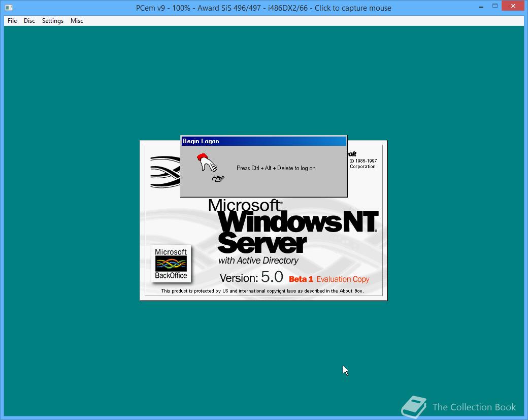The width and height of the screenshot is (528, 420).
Task: Click the PCem application icon in title bar
Action: coord(9,8)
